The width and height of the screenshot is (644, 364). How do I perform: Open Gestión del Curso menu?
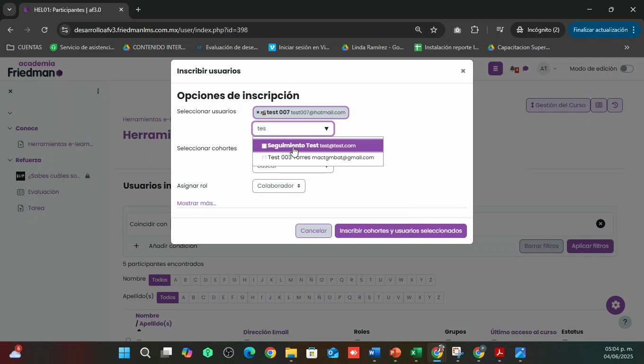(558, 105)
